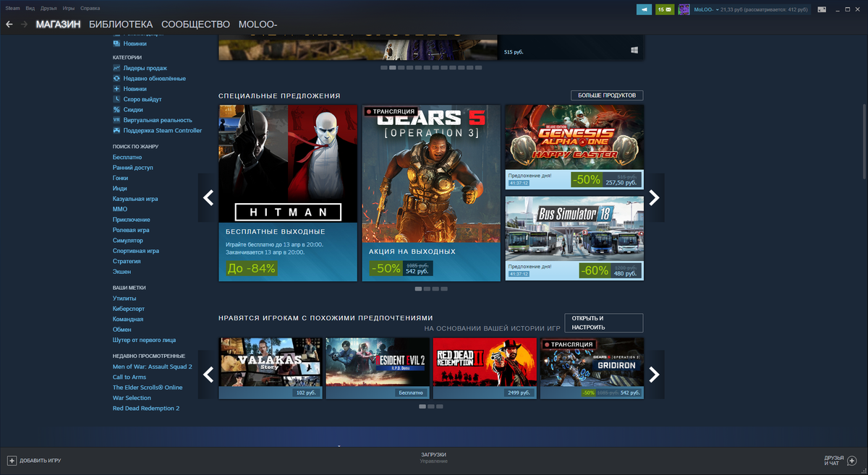Image resolution: width=868 pixels, height=475 pixels.
Task: Click the chart icon beside Лидеры продаж
Action: (116, 68)
